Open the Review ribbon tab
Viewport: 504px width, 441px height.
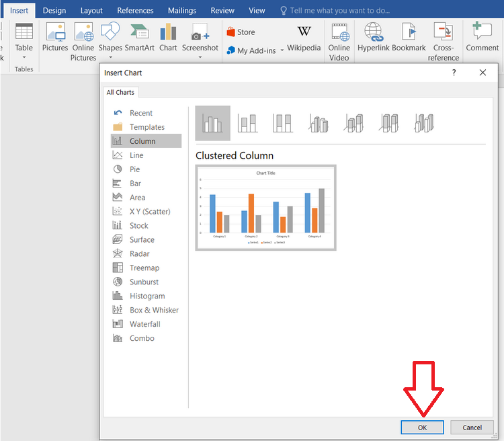222,10
